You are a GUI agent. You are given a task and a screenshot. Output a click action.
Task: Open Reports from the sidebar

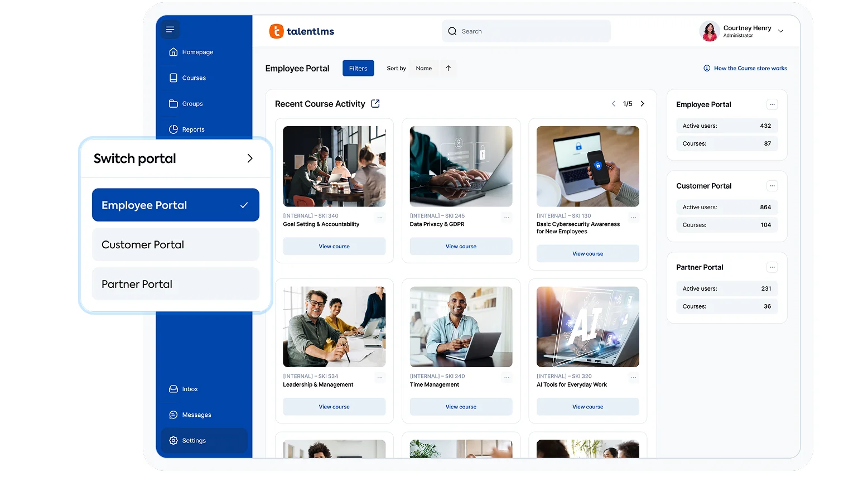(x=193, y=129)
